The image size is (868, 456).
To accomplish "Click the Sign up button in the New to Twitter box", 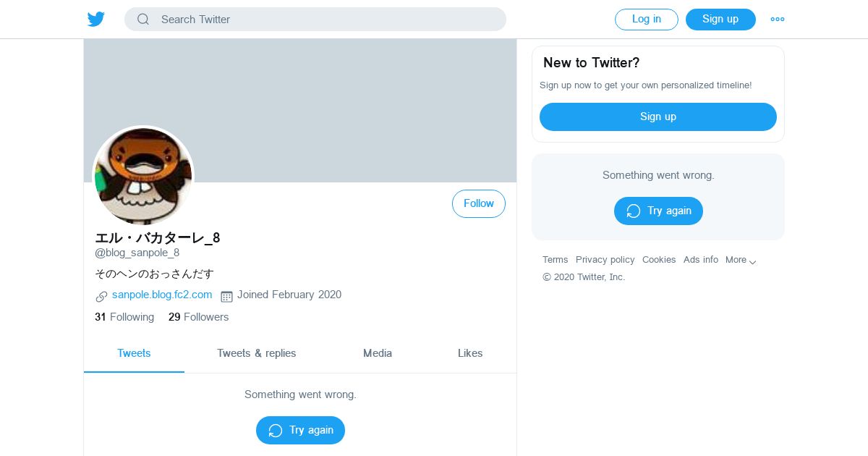I will coord(658,117).
